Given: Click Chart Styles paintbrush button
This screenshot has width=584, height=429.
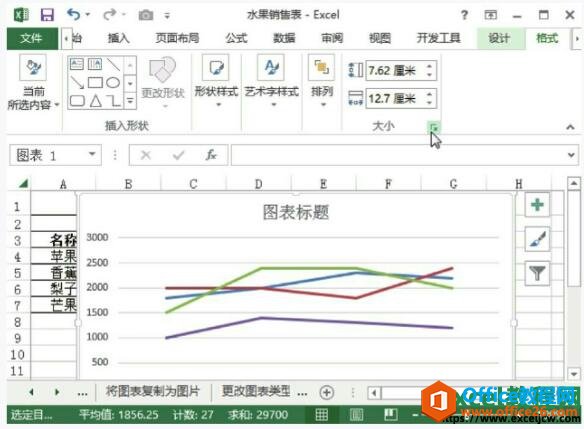Looking at the screenshot, I should point(537,239).
